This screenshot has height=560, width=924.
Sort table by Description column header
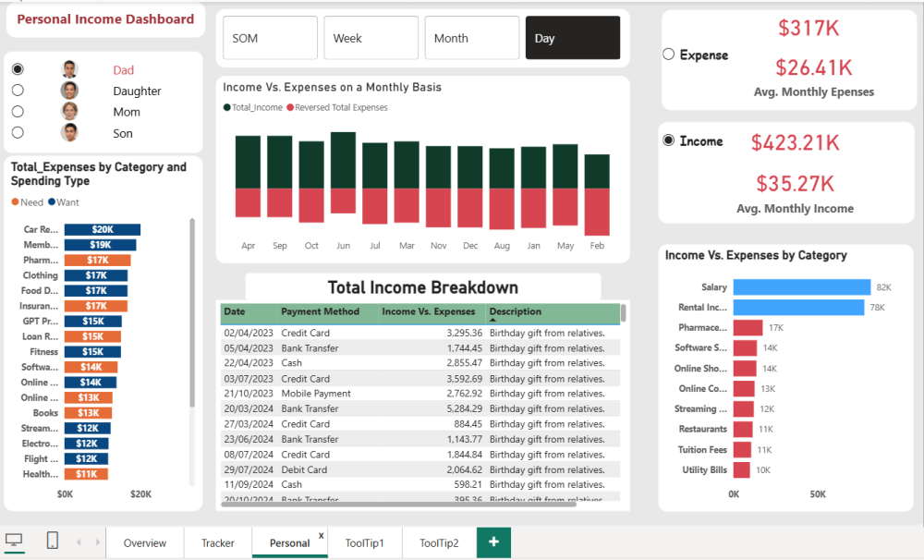515,312
